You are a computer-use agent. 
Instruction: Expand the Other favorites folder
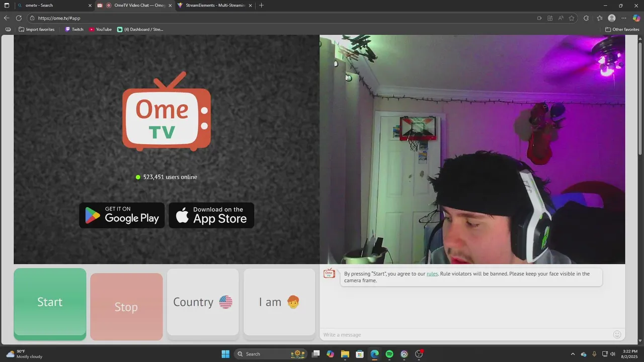(622, 29)
